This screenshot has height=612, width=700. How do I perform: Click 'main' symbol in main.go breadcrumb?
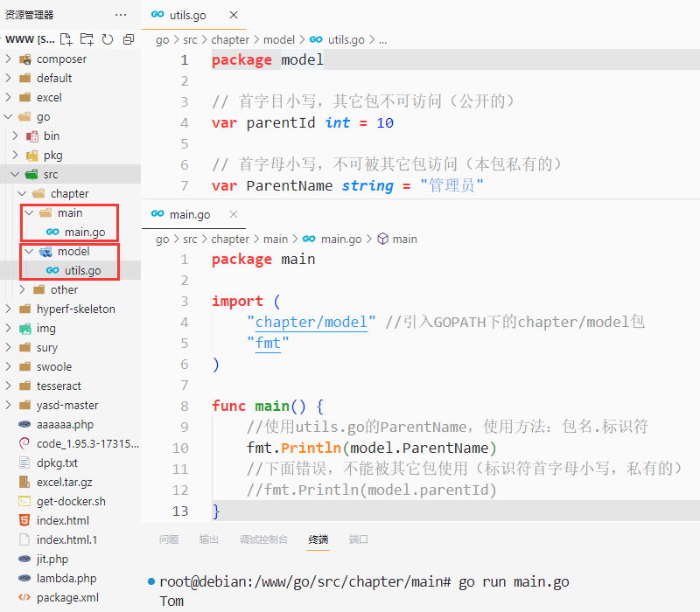(404, 239)
